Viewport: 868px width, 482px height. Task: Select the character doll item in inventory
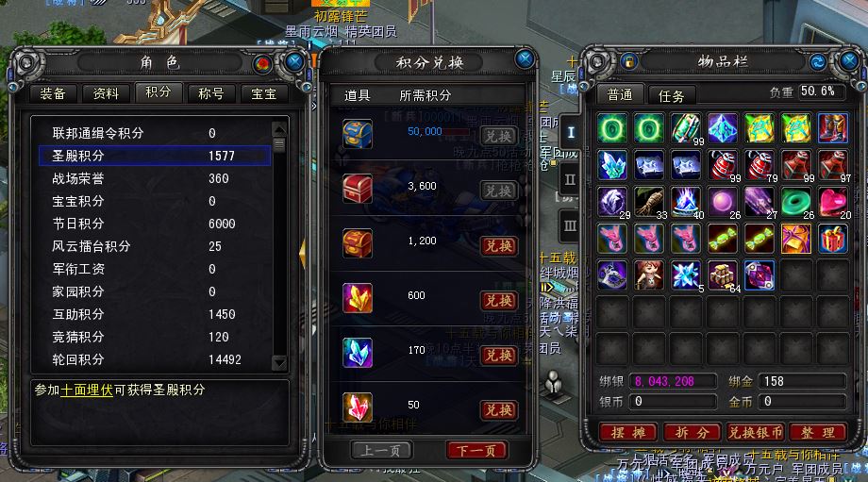tap(649, 275)
